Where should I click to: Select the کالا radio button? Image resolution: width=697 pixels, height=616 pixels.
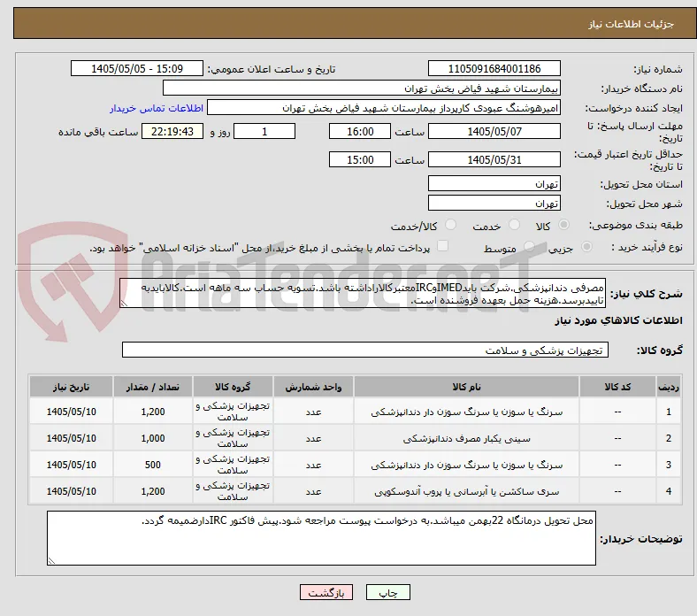pos(563,225)
